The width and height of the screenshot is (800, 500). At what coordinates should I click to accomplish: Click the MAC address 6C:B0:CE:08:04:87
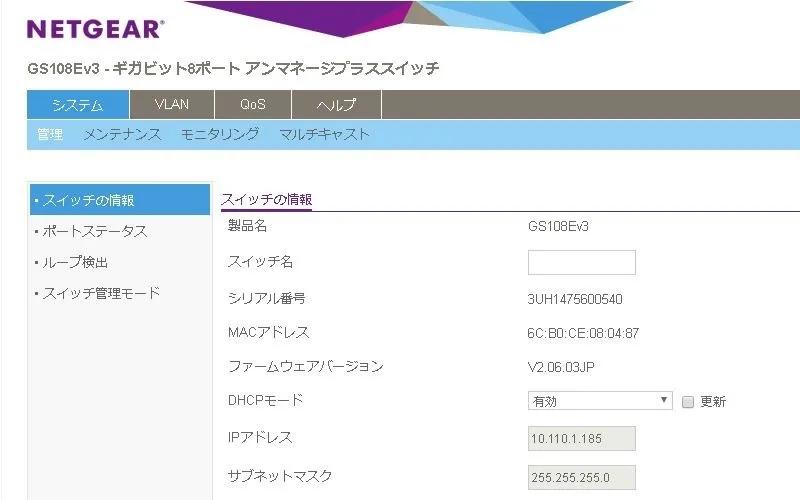point(583,334)
